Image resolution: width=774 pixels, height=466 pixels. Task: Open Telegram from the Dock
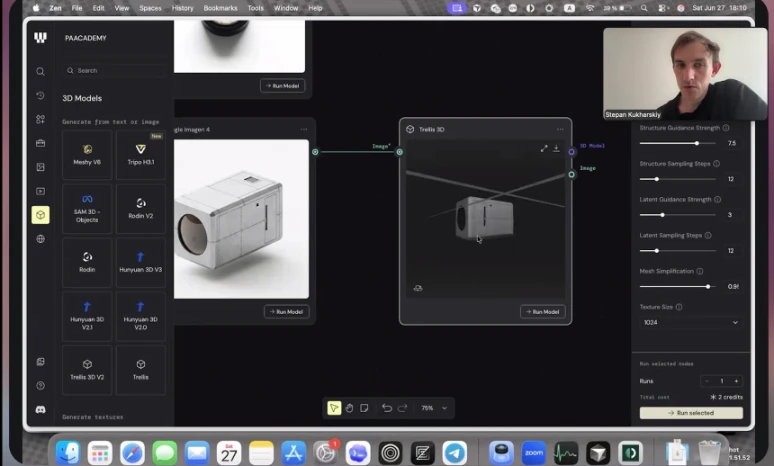454,453
